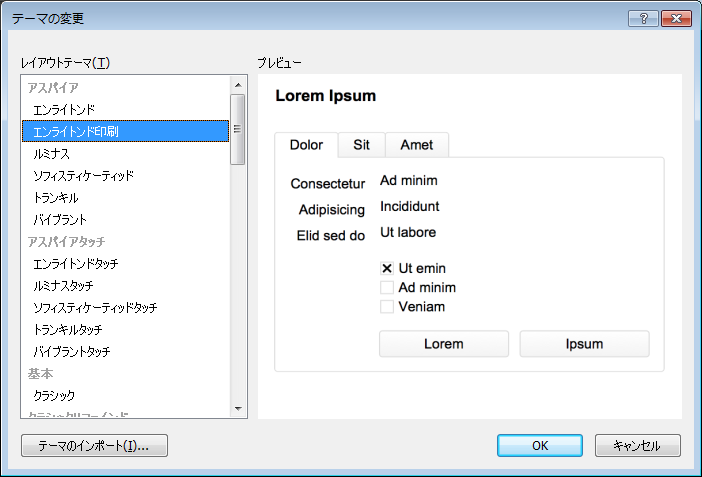Image resolution: width=702 pixels, height=477 pixels.
Task: Check the Veniam checkbox
Action: click(387, 306)
